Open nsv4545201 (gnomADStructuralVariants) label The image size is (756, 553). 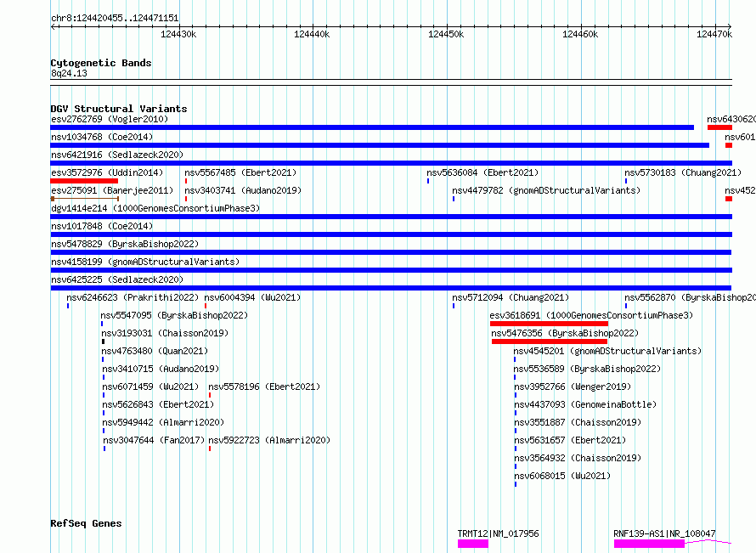click(x=607, y=351)
